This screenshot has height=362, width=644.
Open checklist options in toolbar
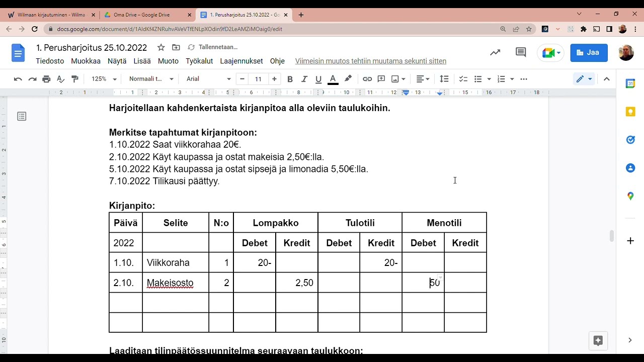[x=463, y=79]
